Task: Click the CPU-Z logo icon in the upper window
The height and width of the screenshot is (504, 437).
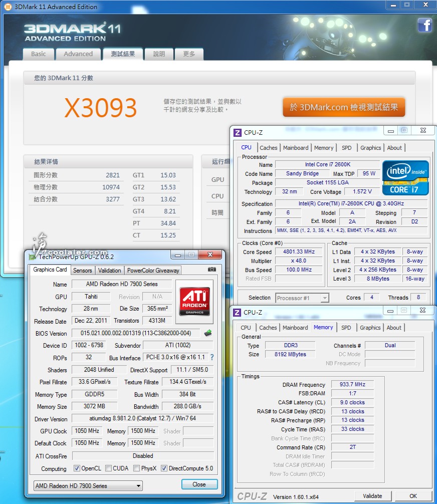Action: 238,133
